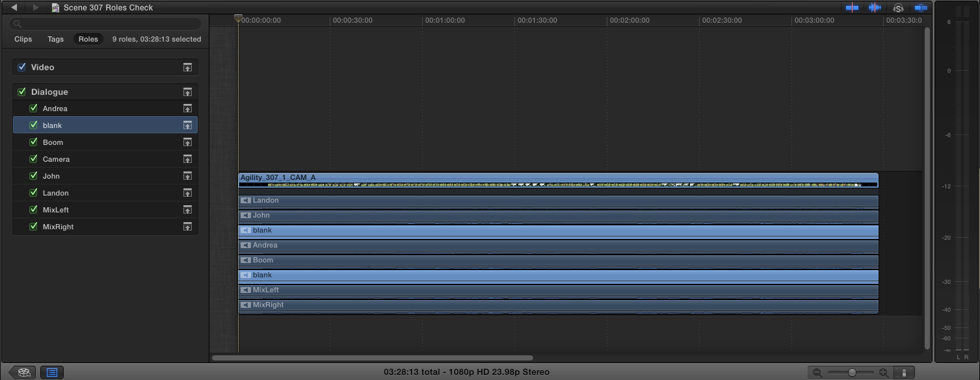Select the Dialogue role row label

(49, 92)
